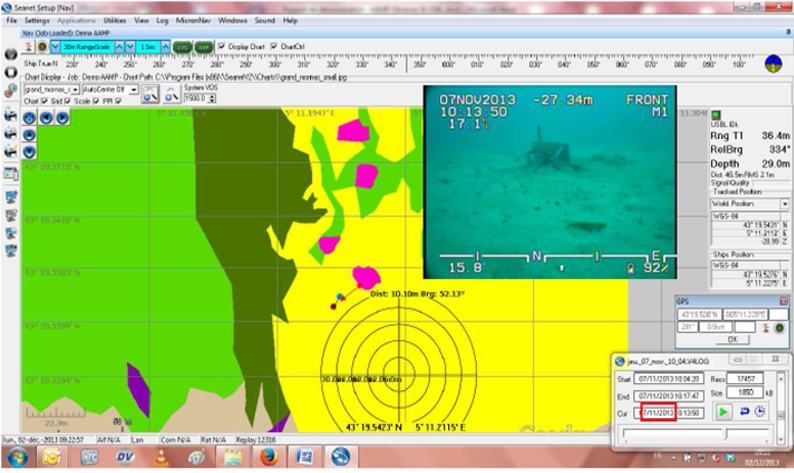794x473 pixels.
Task: Pan chart left with blue arrow button
Action: pyautogui.click(x=46, y=118)
